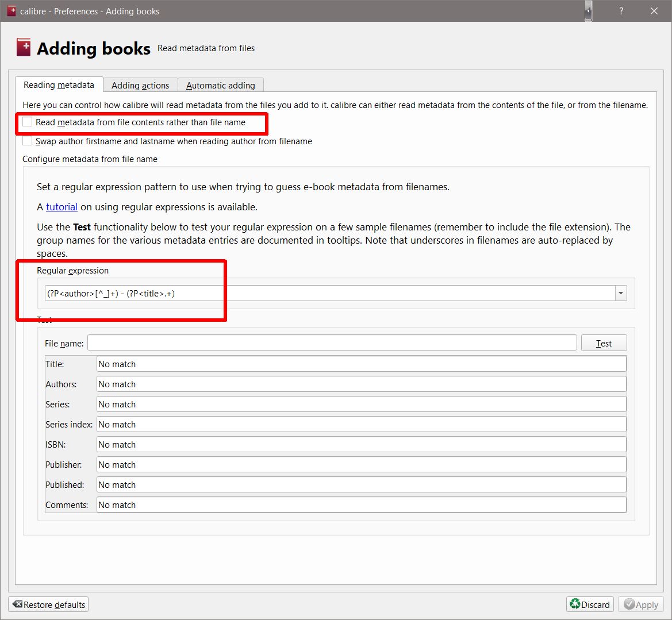The image size is (672, 620).
Task: Click the Title result field
Action: click(361, 364)
